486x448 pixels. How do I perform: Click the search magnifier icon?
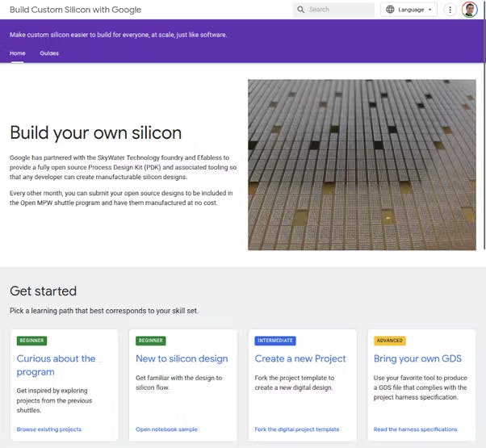point(300,10)
